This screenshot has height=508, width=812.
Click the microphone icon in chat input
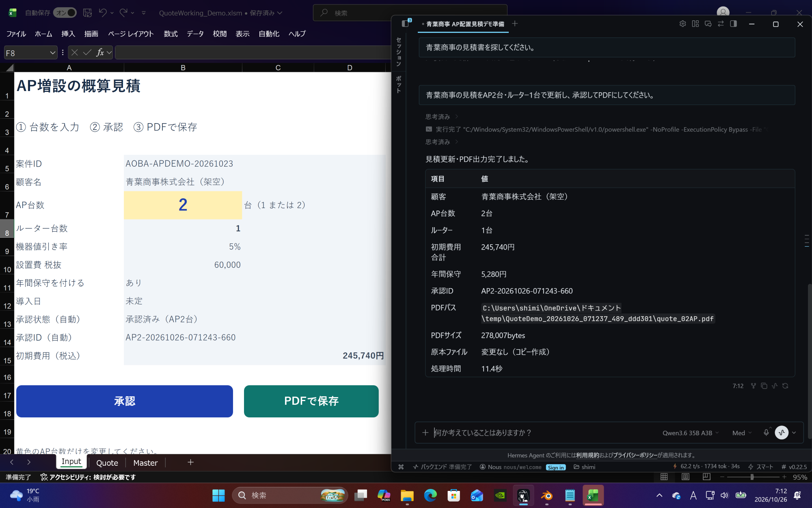766,433
